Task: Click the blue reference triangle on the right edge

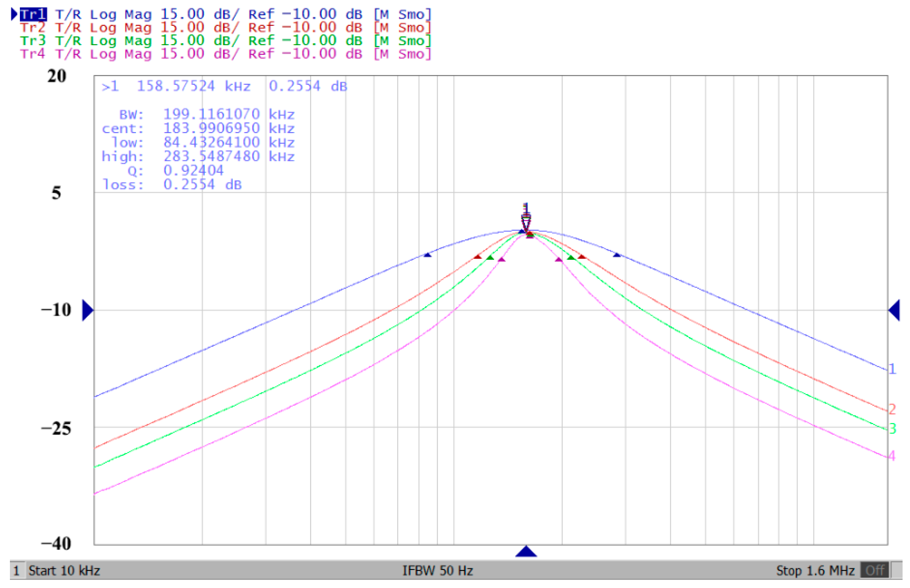Action: tap(894, 310)
